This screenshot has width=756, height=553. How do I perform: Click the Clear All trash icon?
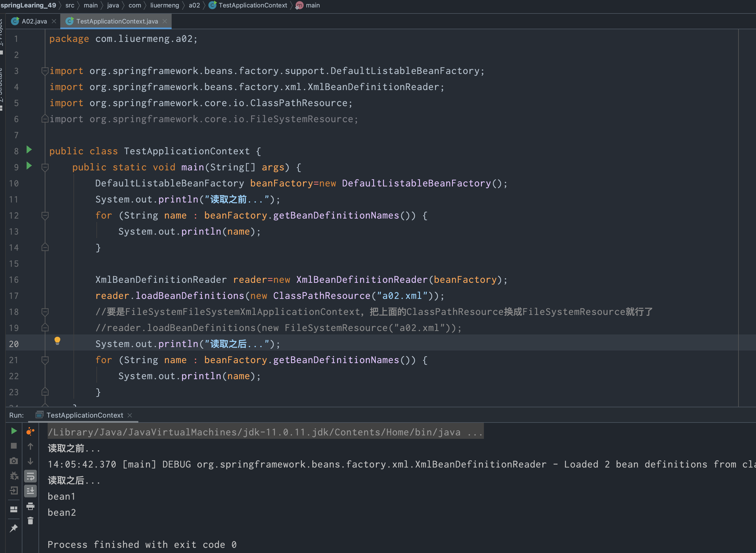tap(30, 521)
